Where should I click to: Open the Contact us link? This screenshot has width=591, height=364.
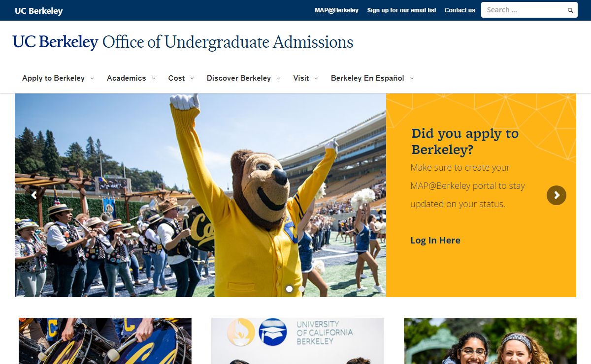pyautogui.click(x=460, y=10)
